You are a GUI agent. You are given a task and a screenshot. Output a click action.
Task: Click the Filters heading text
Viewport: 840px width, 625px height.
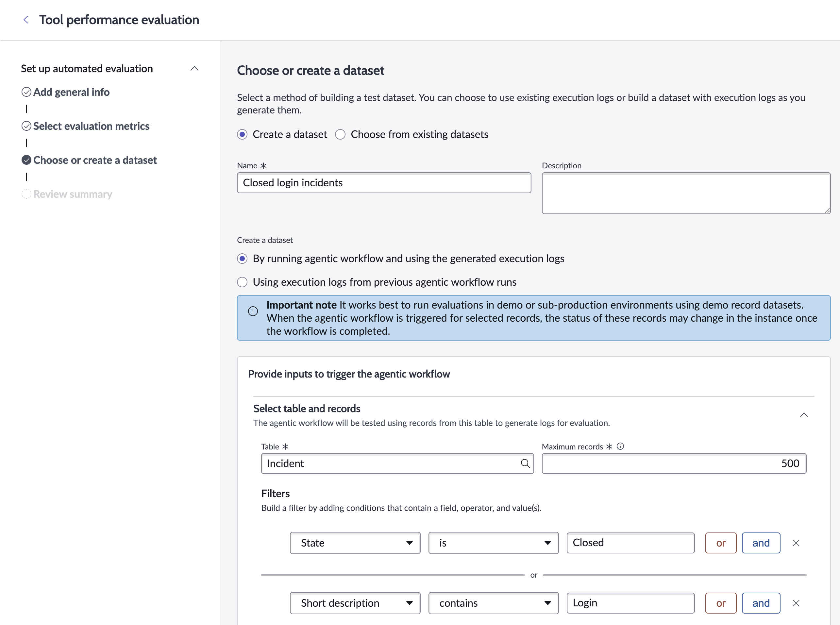pyautogui.click(x=275, y=493)
